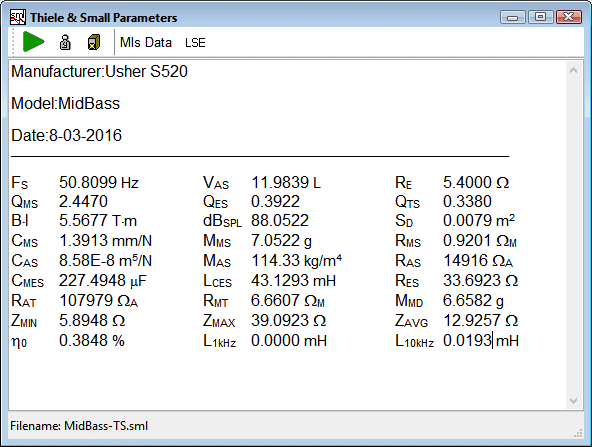Click the efficiency value 0.3848 %
The width and height of the screenshot is (592, 447).
[x=92, y=341]
